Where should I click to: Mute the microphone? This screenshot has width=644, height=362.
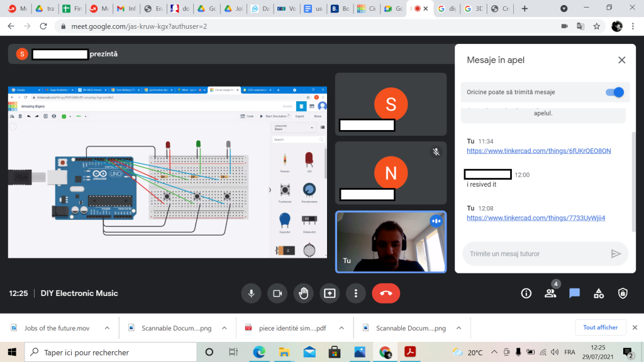[252, 293]
